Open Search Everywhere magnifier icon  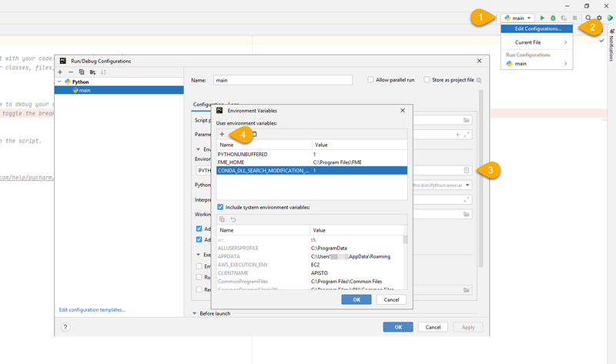(588, 17)
